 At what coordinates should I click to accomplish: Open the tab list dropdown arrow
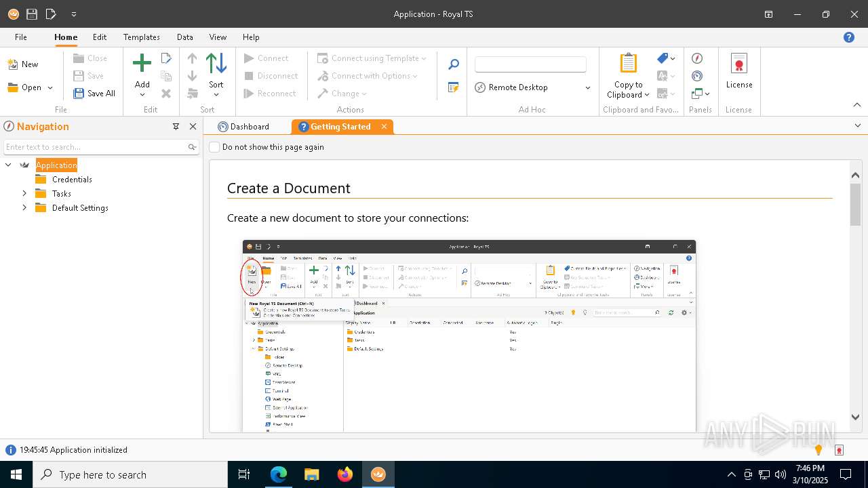857,126
